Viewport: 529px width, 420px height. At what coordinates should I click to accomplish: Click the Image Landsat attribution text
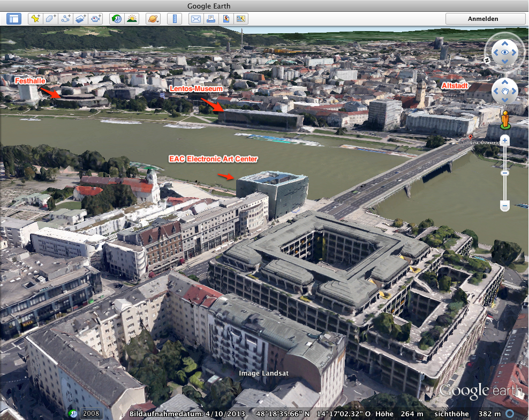[264, 373]
